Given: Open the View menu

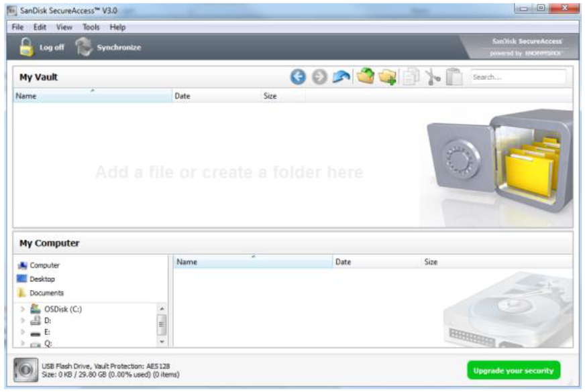Looking at the screenshot, I should 64,27.
